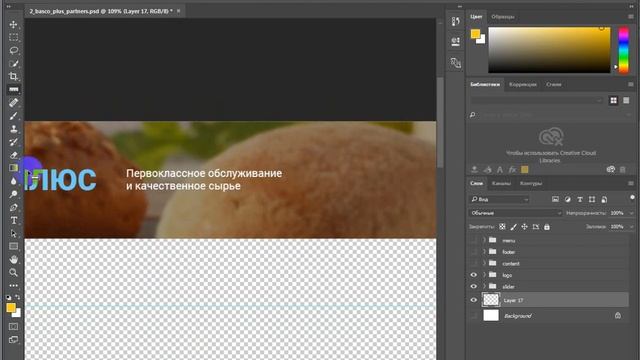Open the layer fill dropdown arrow
Screen dimensions: 640x360
click(x=631, y=227)
